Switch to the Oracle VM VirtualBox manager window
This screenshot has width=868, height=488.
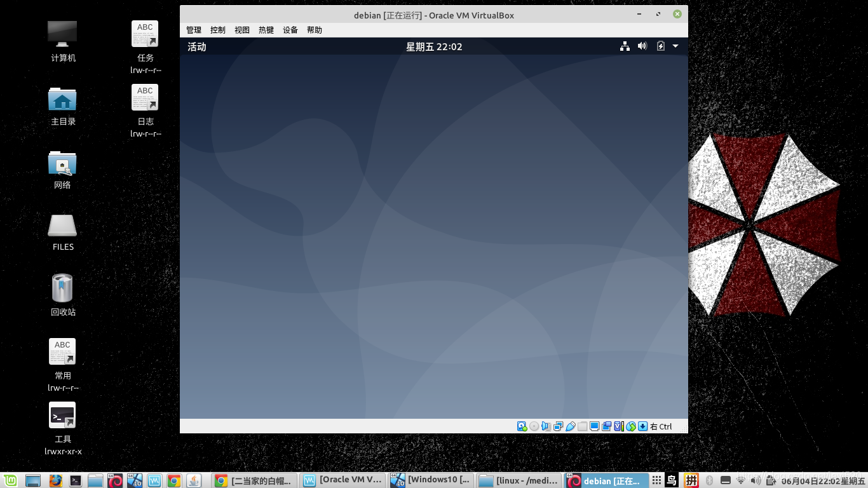click(342, 480)
